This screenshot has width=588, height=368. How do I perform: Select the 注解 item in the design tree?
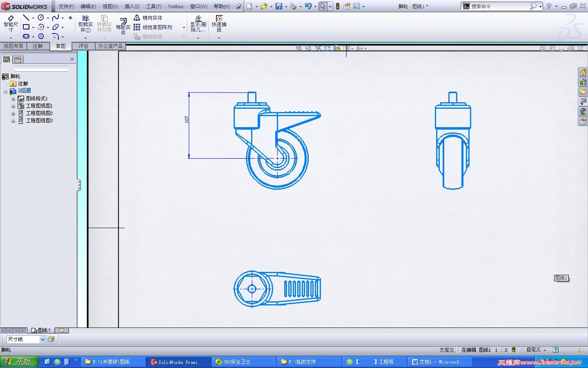[23, 84]
